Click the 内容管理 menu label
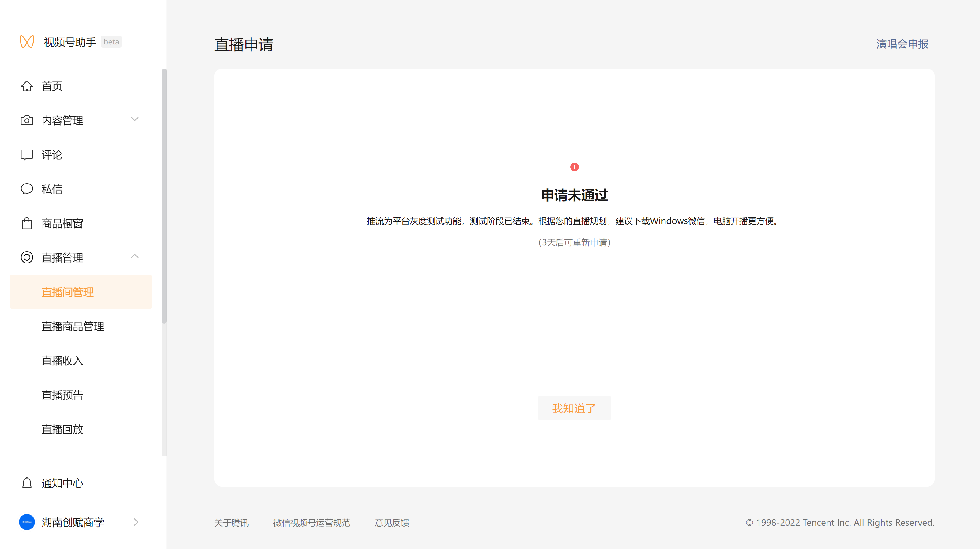This screenshot has height=549, width=980. [62, 120]
